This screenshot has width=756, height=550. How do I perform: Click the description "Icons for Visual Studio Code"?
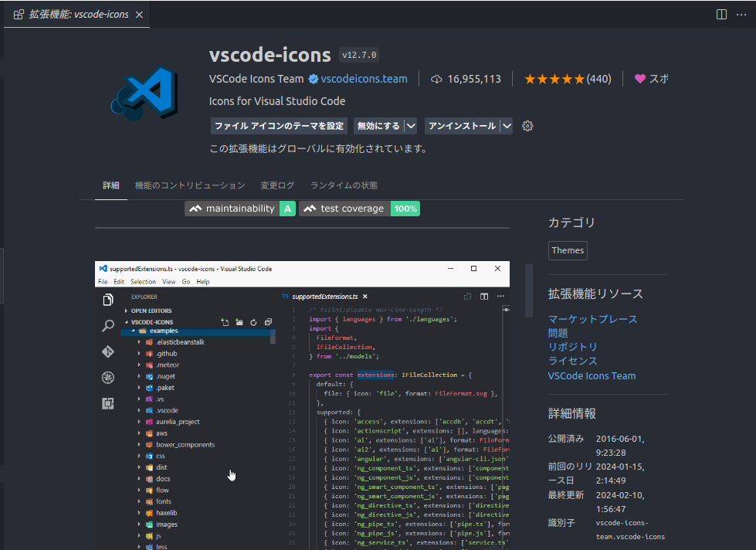[277, 101]
